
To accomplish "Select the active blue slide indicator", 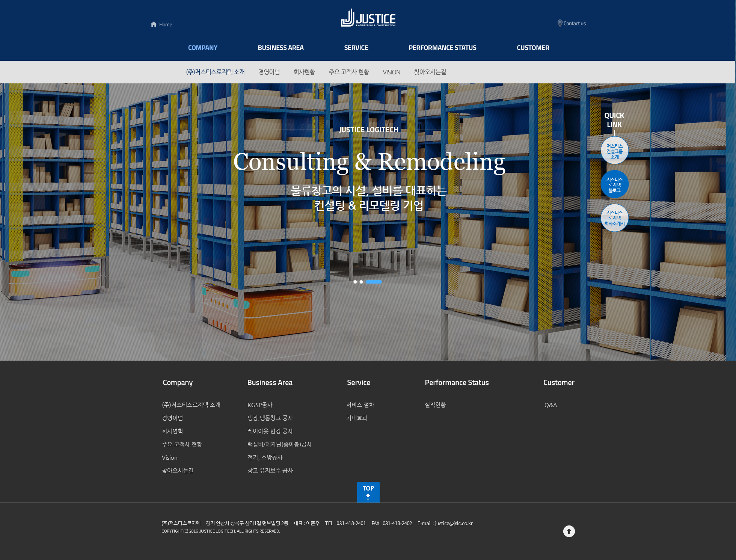I will [374, 282].
